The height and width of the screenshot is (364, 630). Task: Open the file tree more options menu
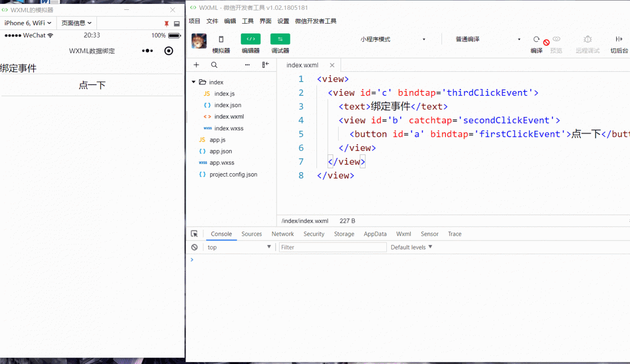click(x=247, y=65)
